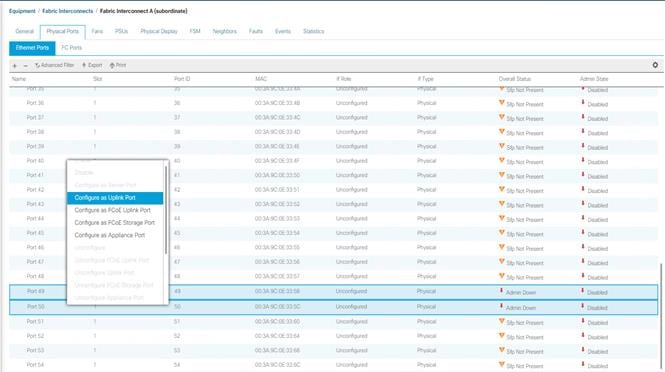This screenshot has height=372, width=665.
Task: Click the Disabled text in Port 46 row
Action: click(598, 249)
